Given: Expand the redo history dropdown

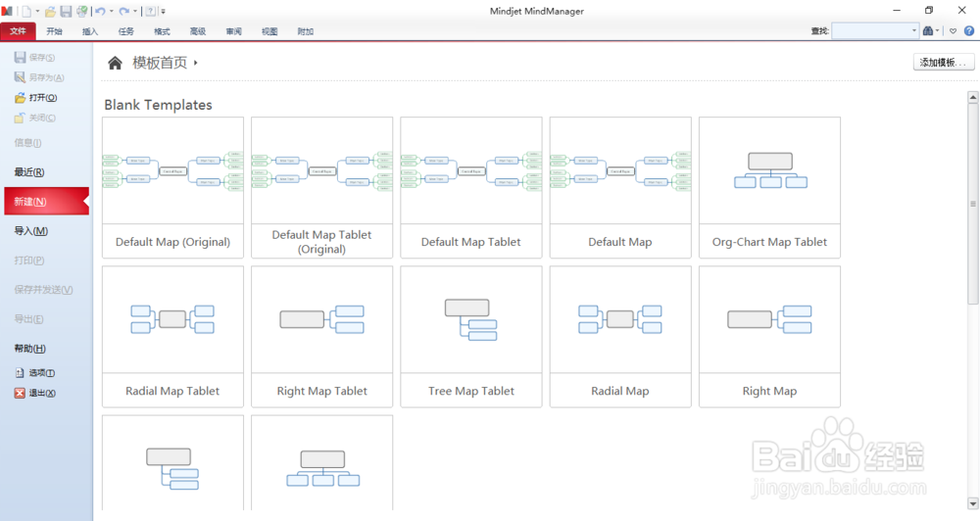Looking at the screenshot, I should (x=135, y=11).
